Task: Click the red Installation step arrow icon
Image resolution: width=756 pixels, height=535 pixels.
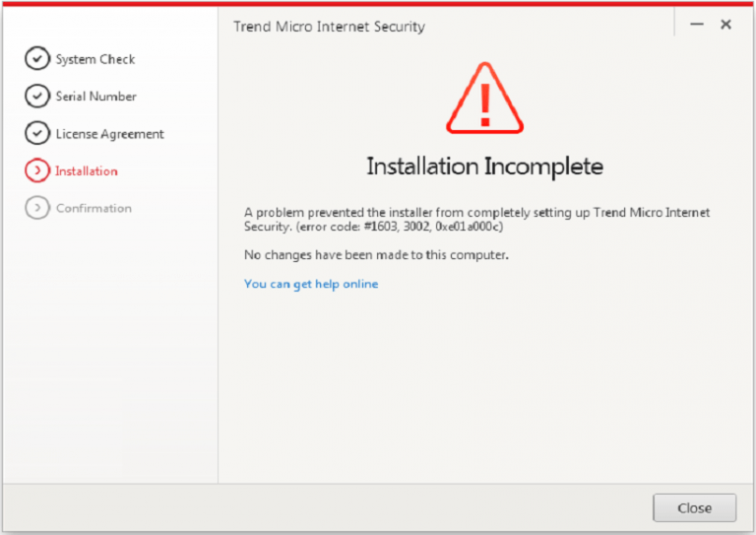Action: point(37,170)
